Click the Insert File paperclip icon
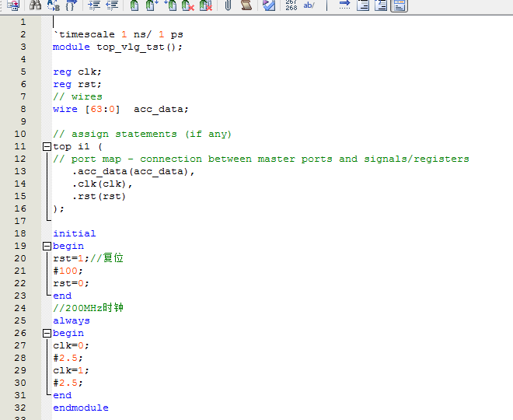This screenshot has width=513, height=420. tap(228, 5)
